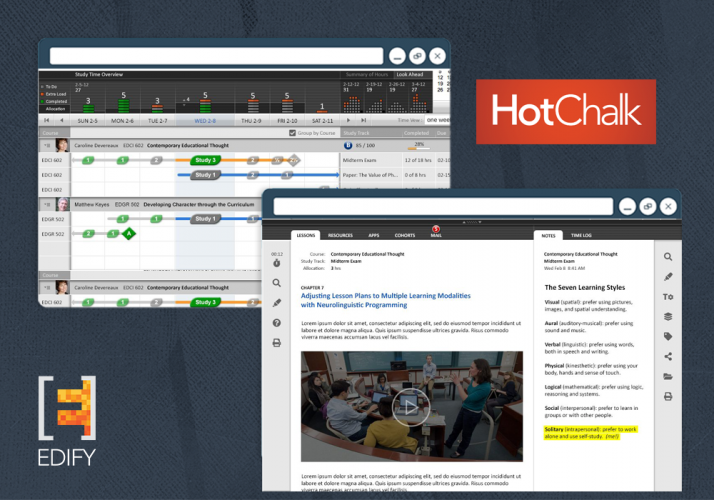Select the text tool in notes toolbar
Screen dimensions: 714x500
click(x=668, y=297)
